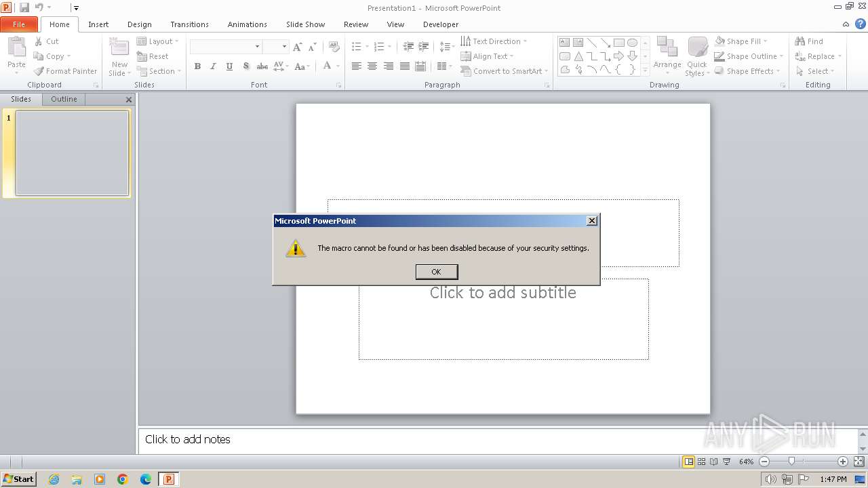Image resolution: width=868 pixels, height=488 pixels.
Task: Click the Format Painter tool
Action: pos(66,71)
